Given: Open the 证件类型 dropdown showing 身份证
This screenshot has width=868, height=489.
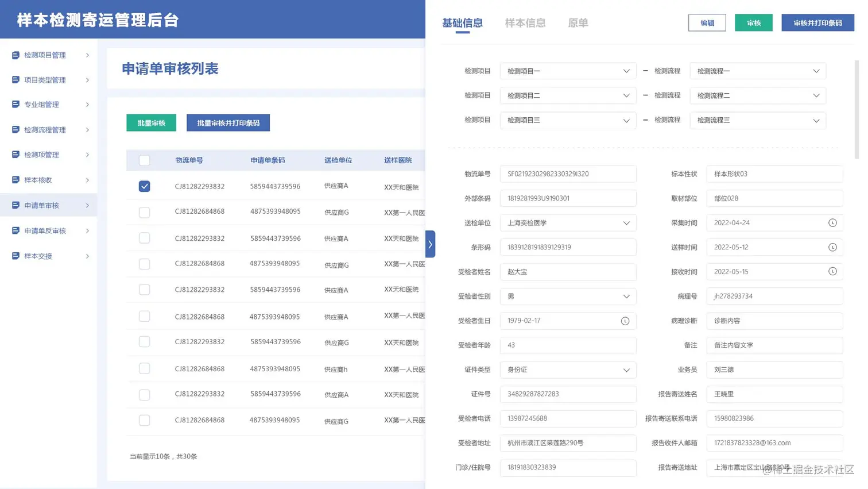Looking at the screenshot, I should (568, 369).
